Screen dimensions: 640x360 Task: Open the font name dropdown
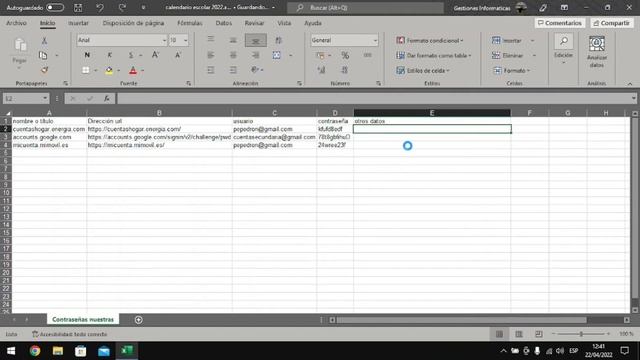[164, 40]
